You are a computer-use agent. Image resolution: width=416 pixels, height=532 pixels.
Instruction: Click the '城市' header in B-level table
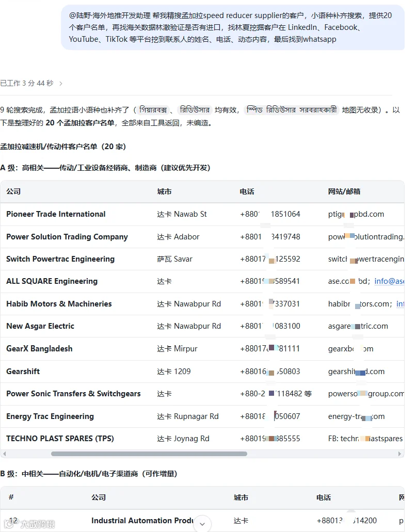coord(241,497)
